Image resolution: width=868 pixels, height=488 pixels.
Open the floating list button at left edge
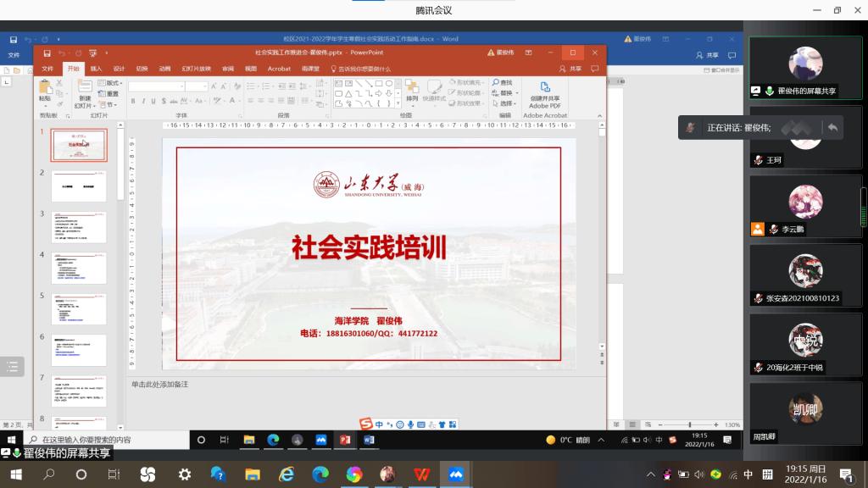click(12, 366)
